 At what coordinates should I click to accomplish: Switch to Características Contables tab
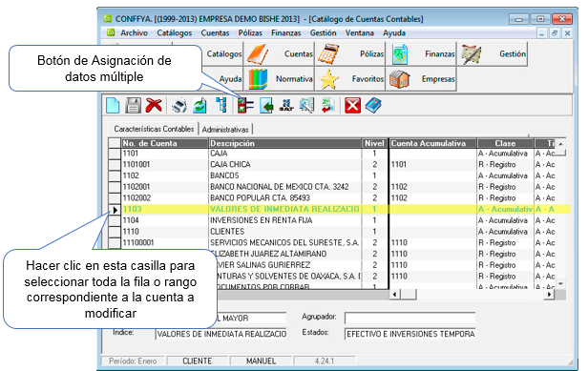point(154,129)
